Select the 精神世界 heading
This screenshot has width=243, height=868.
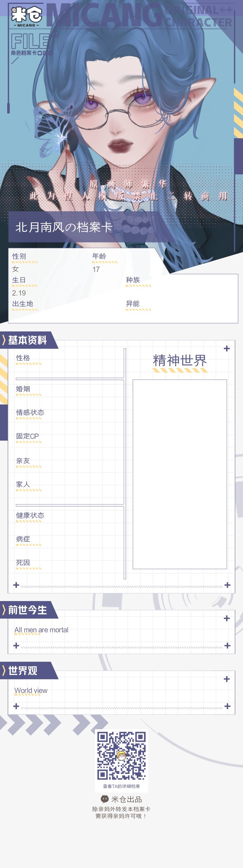tap(180, 360)
